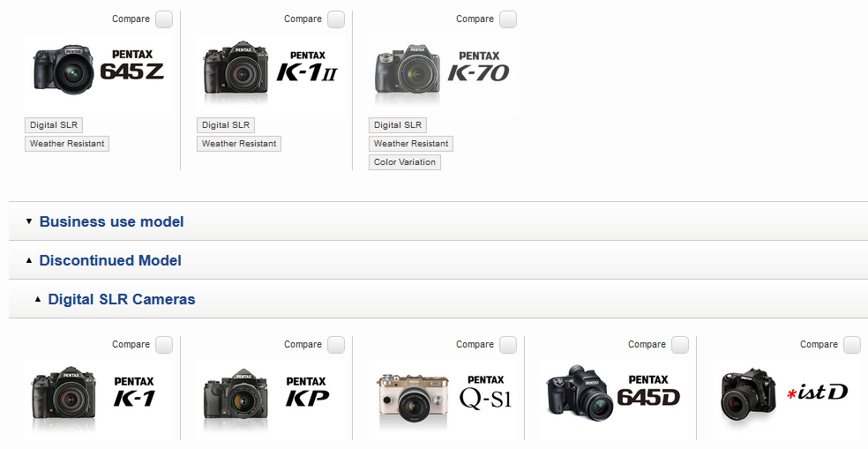This screenshot has height=449, width=868.
Task: Select the Digital SLR tag under K-1 II
Action: (226, 125)
